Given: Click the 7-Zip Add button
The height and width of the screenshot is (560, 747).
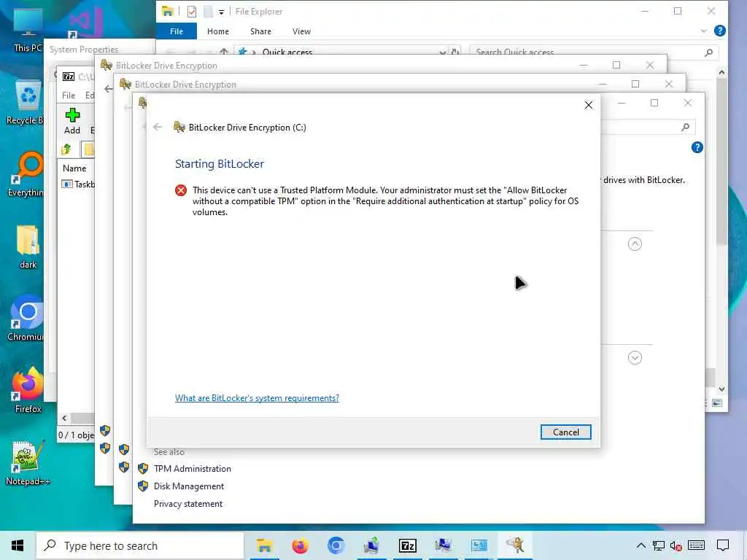Looking at the screenshot, I should pos(72,121).
